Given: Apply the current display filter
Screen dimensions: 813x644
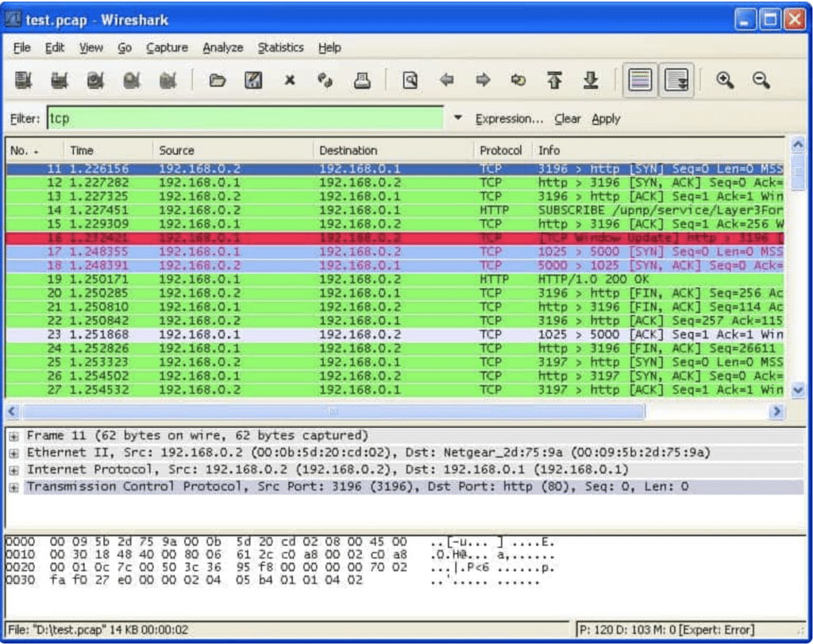Looking at the screenshot, I should tap(607, 118).
